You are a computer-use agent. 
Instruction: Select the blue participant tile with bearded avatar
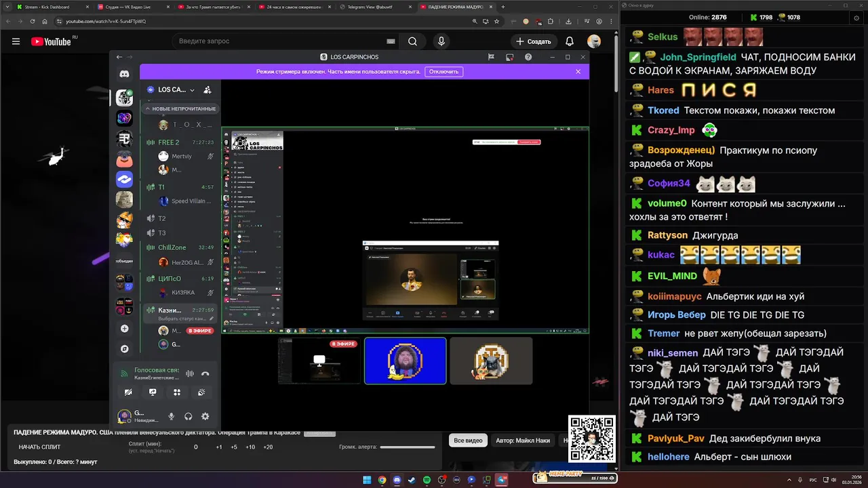click(x=406, y=361)
